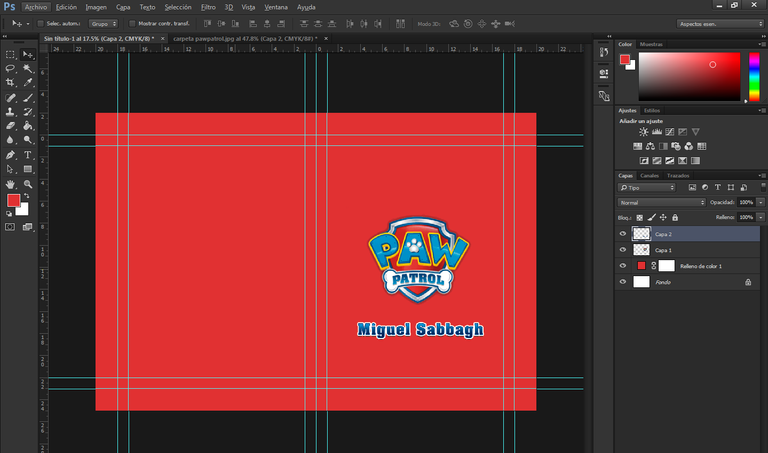Click the foreground color swatch in toolbox

[13, 200]
